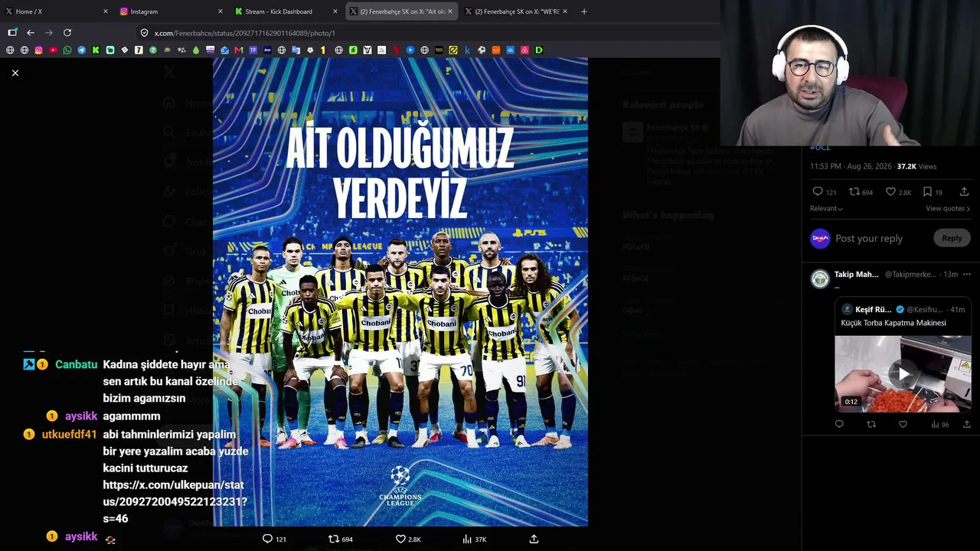Share the Takip Mah post
980x551 pixels.
[x=966, y=424]
